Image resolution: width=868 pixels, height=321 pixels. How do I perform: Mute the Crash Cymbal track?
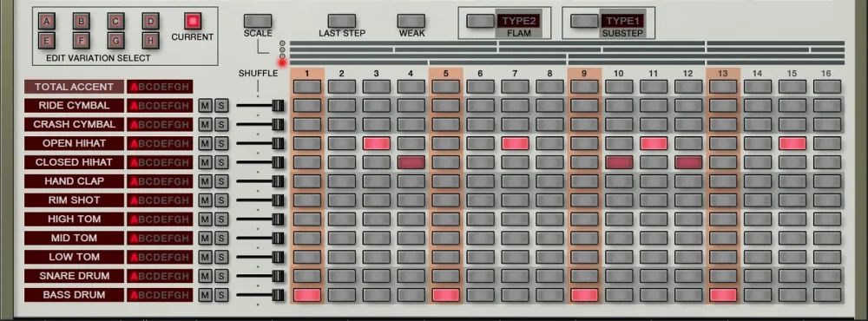206,125
